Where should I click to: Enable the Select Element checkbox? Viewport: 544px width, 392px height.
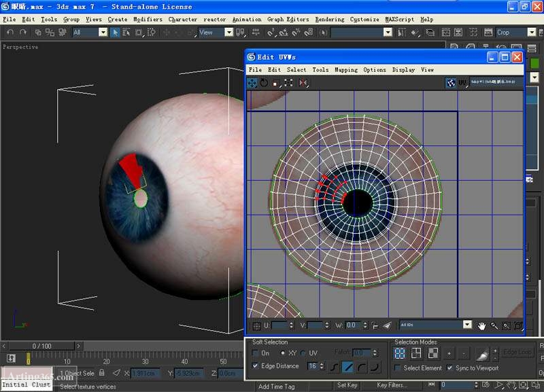[x=398, y=368]
